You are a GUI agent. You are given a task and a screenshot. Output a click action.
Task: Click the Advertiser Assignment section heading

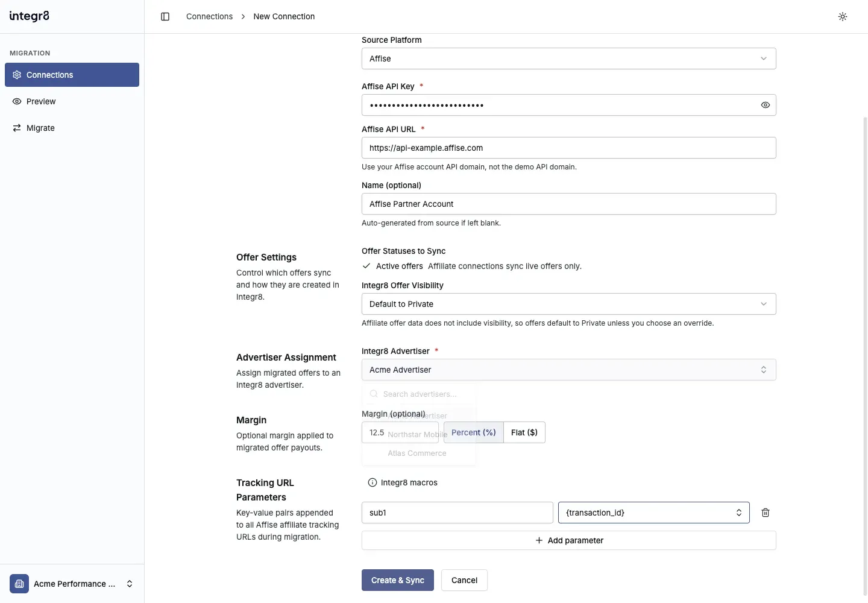[286, 358]
